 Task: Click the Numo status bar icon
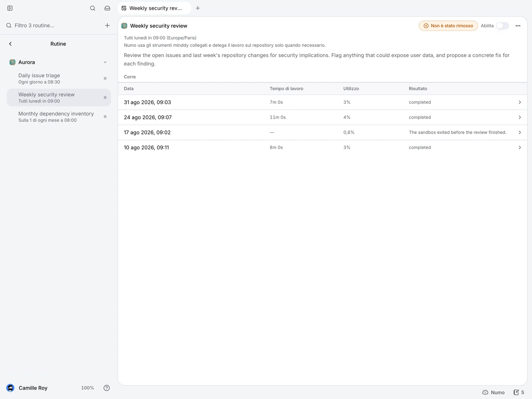coord(485,392)
